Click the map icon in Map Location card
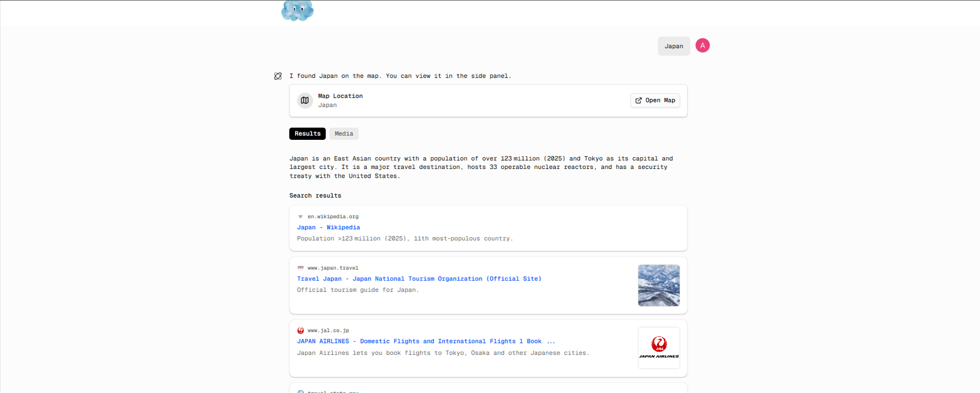980x393 pixels. pyautogui.click(x=305, y=101)
